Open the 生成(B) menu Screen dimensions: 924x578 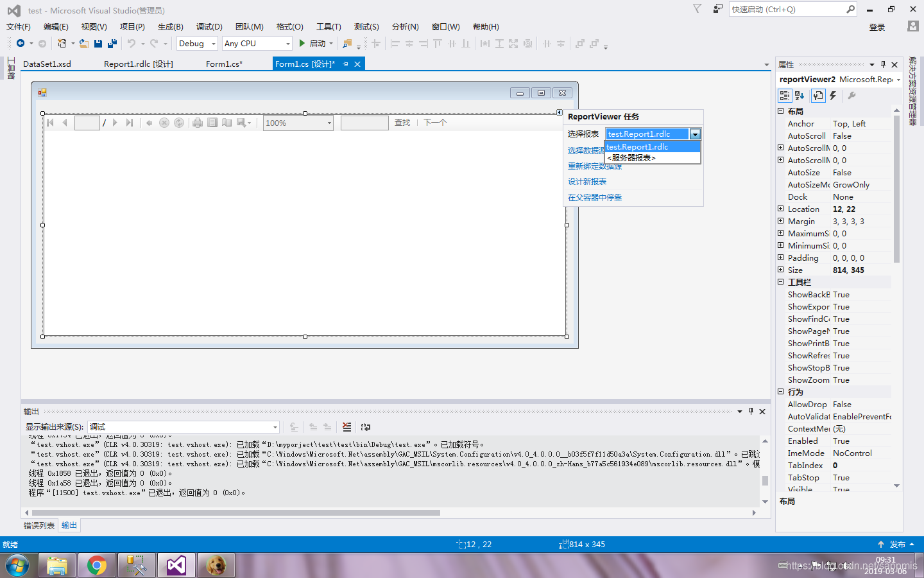pos(170,27)
